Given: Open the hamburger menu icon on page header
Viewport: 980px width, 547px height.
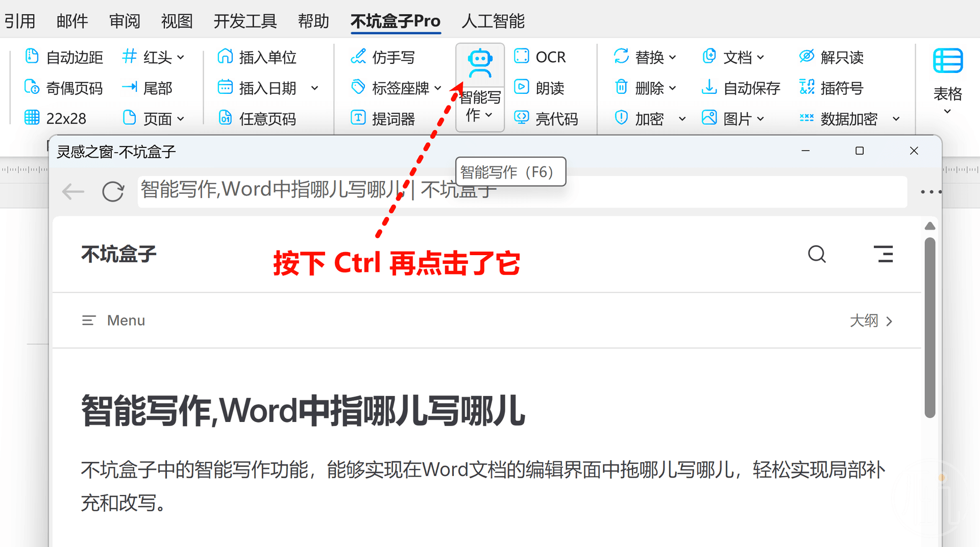Looking at the screenshot, I should click(884, 254).
